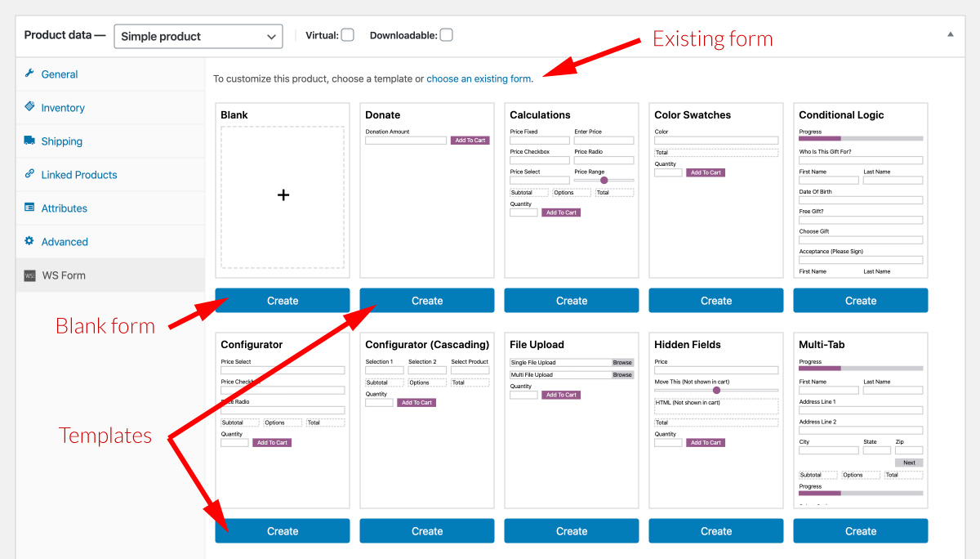The image size is (980, 559).
Task: Create a form from the Donate template
Action: coord(427,301)
